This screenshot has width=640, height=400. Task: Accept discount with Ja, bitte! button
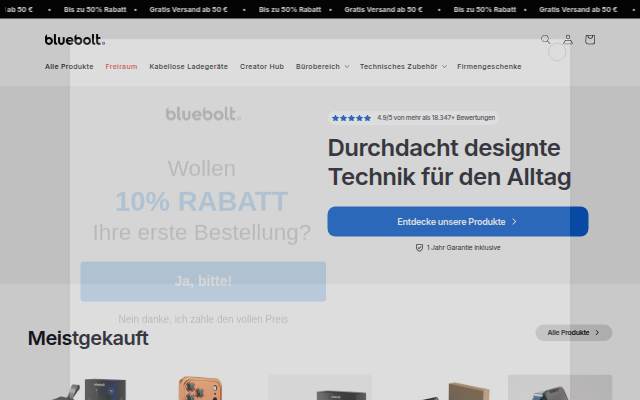click(x=203, y=281)
